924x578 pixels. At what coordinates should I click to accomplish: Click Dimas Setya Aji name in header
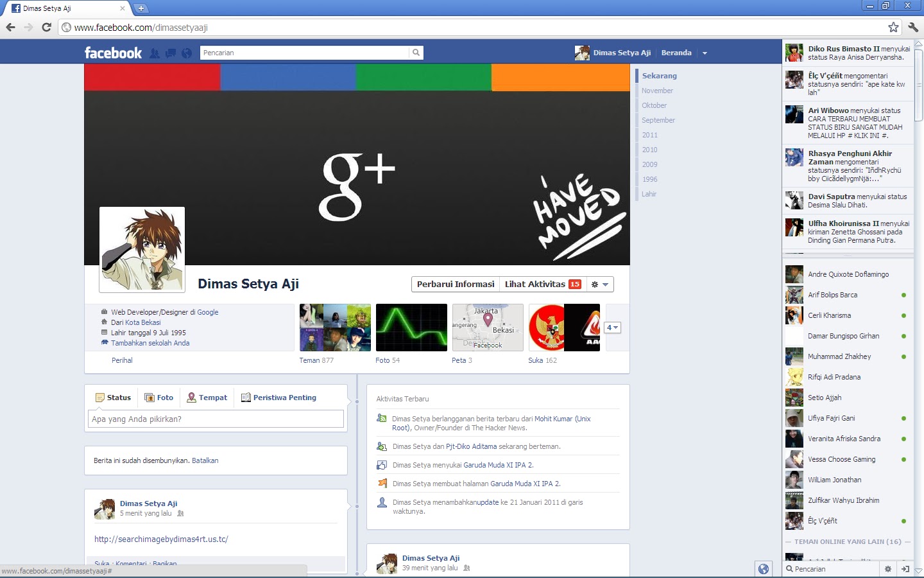click(622, 53)
